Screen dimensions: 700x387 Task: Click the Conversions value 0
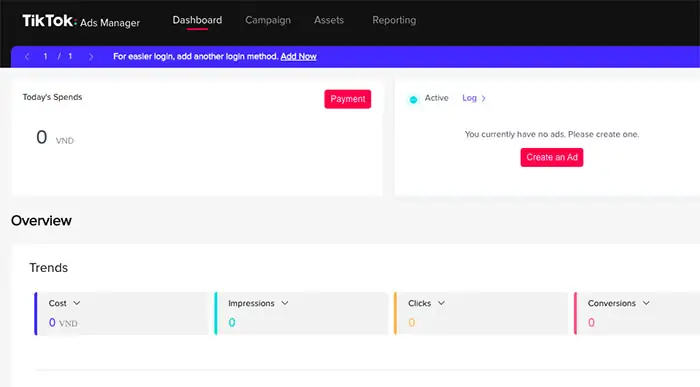(591, 322)
